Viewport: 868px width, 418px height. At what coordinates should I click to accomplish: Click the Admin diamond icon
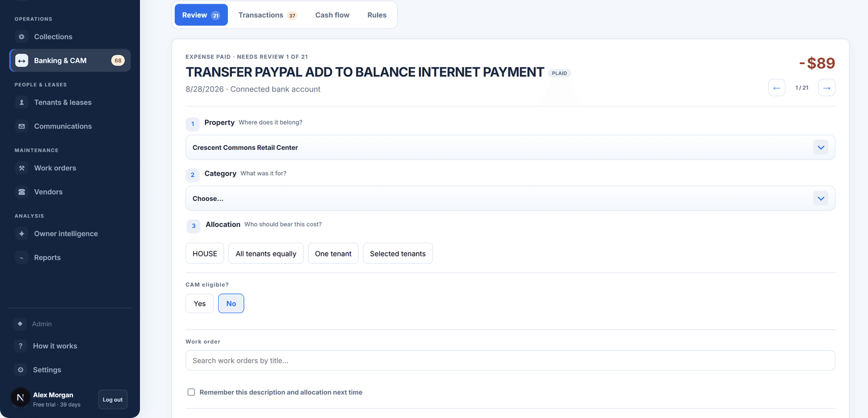20,324
